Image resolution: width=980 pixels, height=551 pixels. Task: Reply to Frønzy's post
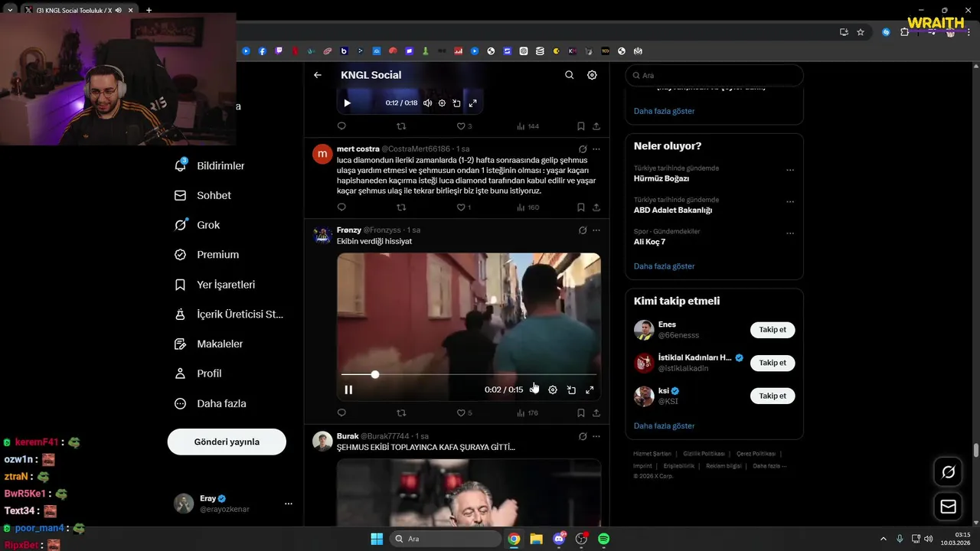[x=341, y=413]
